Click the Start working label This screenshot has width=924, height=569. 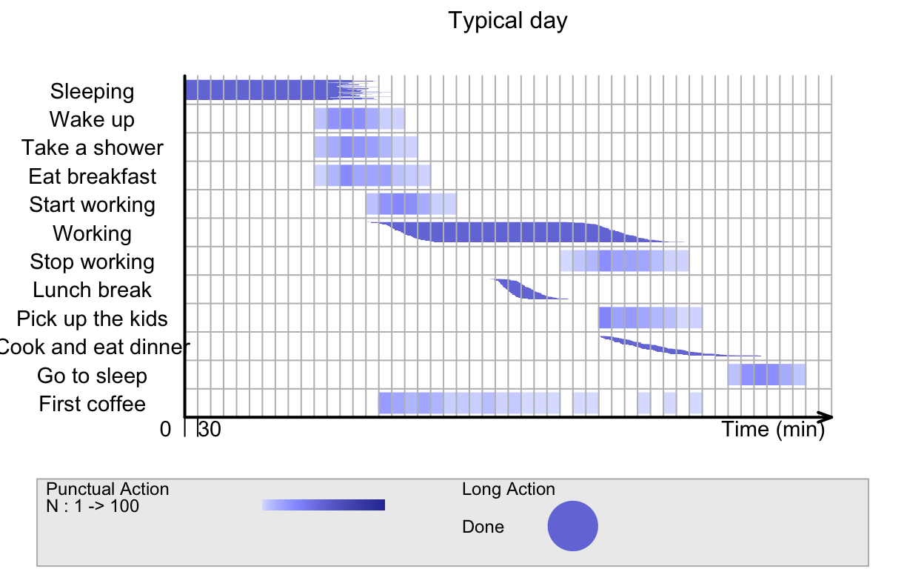click(x=93, y=204)
